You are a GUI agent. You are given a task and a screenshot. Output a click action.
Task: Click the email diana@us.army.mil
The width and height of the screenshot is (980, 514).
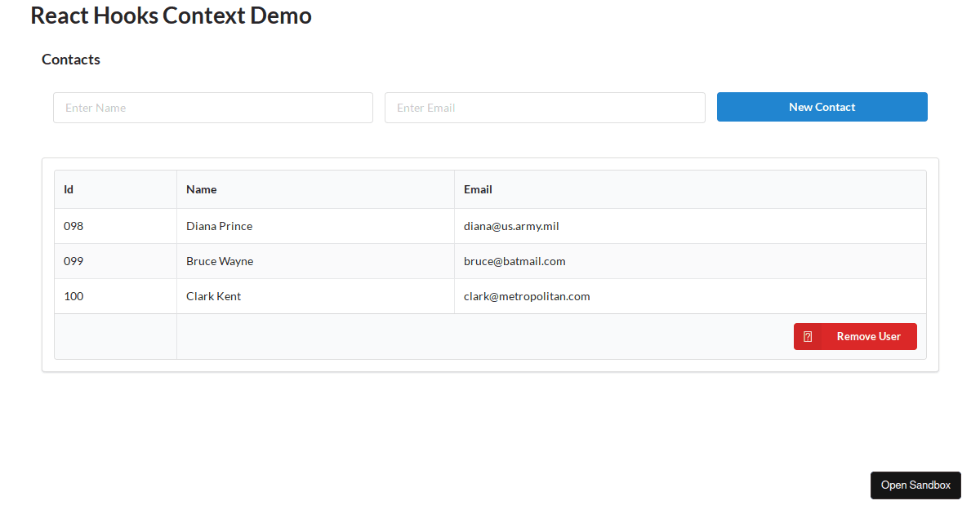pyautogui.click(x=511, y=226)
